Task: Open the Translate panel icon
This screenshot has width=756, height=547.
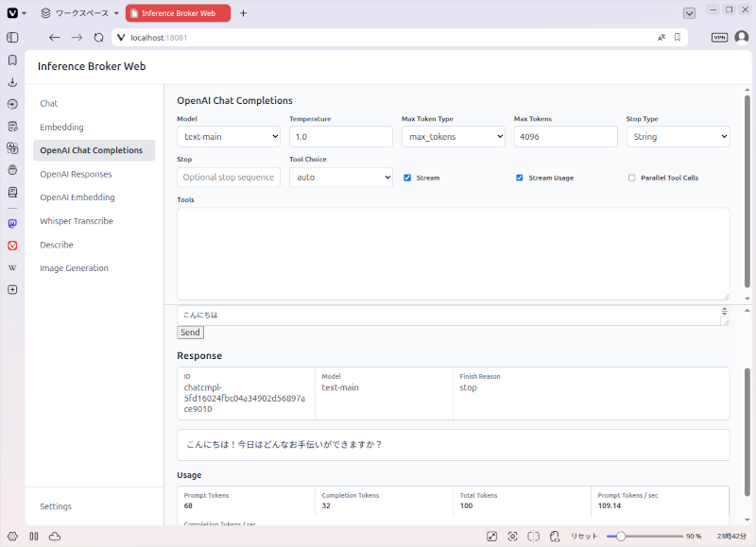Action: point(12,148)
